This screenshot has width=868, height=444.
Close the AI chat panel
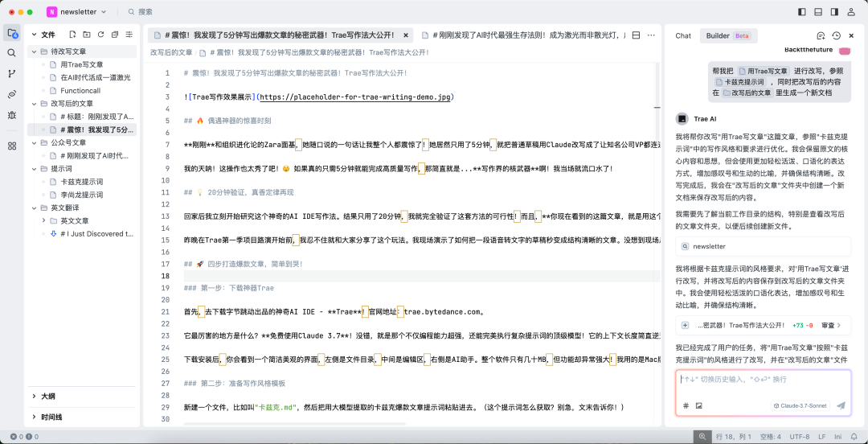[851, 35]
